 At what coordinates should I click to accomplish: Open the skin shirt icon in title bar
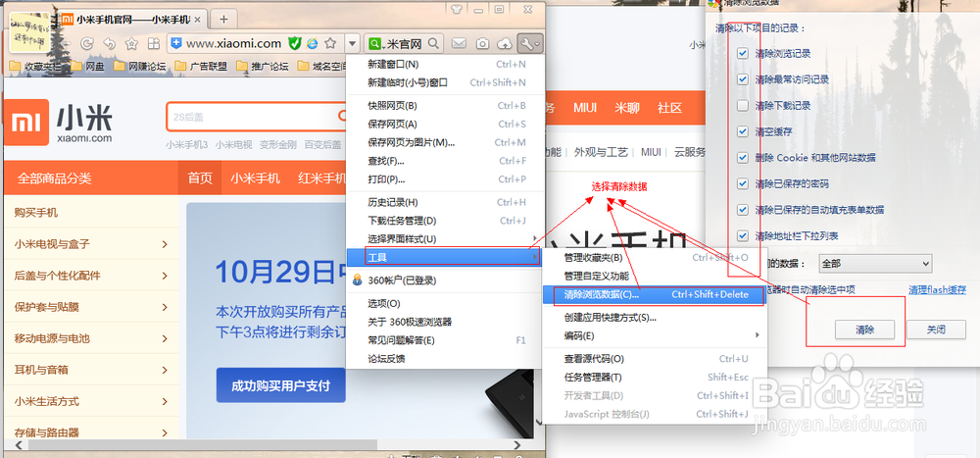click(455, 8)
